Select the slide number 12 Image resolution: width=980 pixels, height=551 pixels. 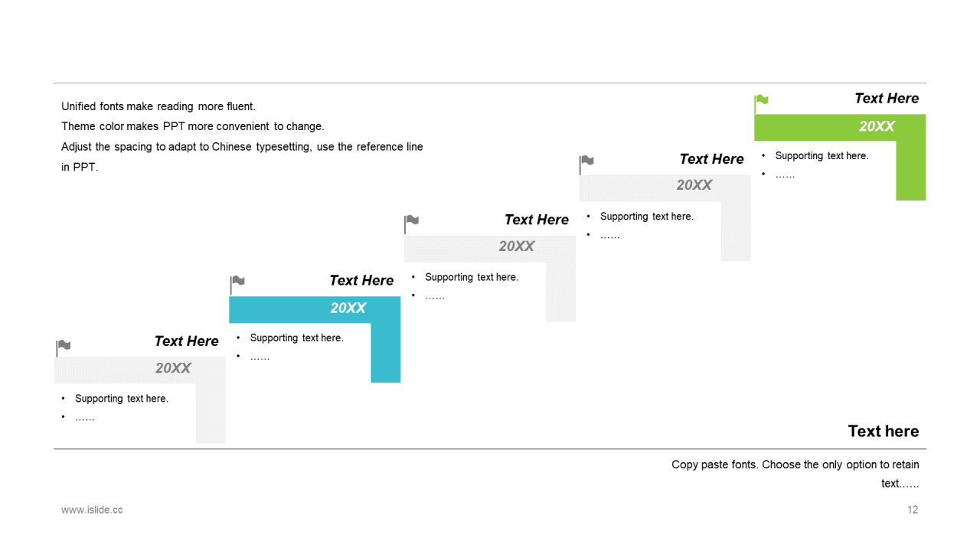point(913,510)
